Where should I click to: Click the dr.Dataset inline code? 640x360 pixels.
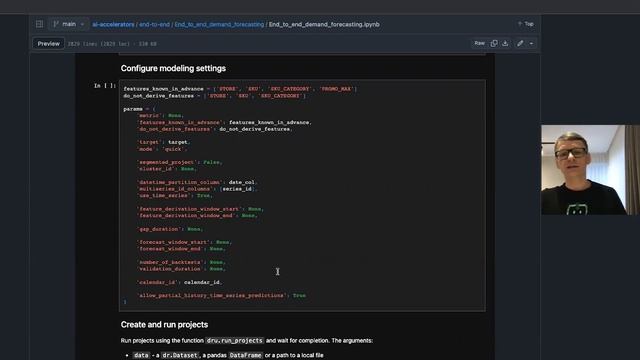(180, 356)
